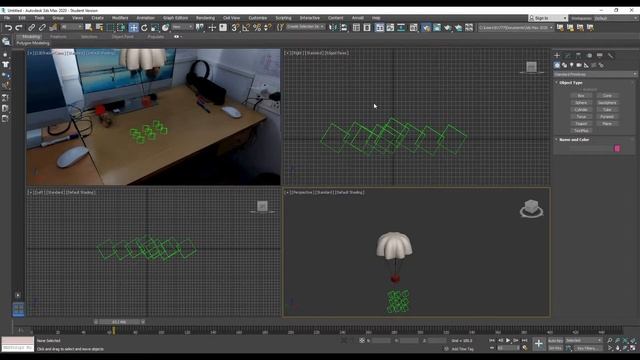Click the Play Animation button
The width and height of the screenshot is (640, 360).
tap(508, 340)
